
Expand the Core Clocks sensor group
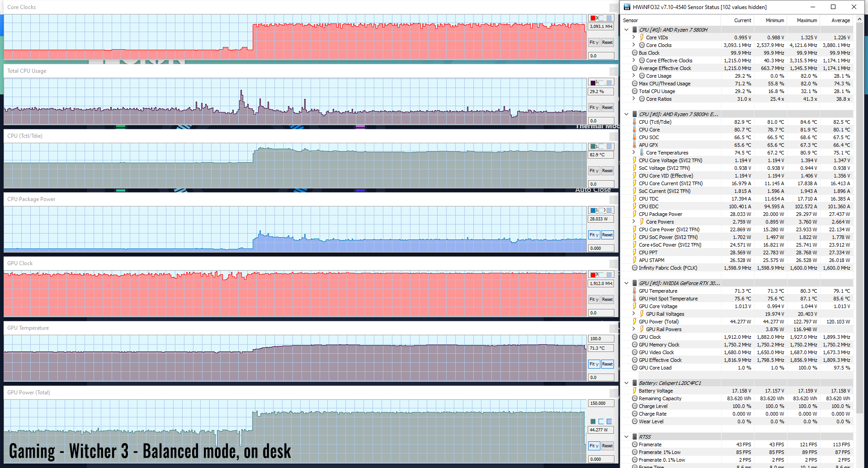point(634,45)
